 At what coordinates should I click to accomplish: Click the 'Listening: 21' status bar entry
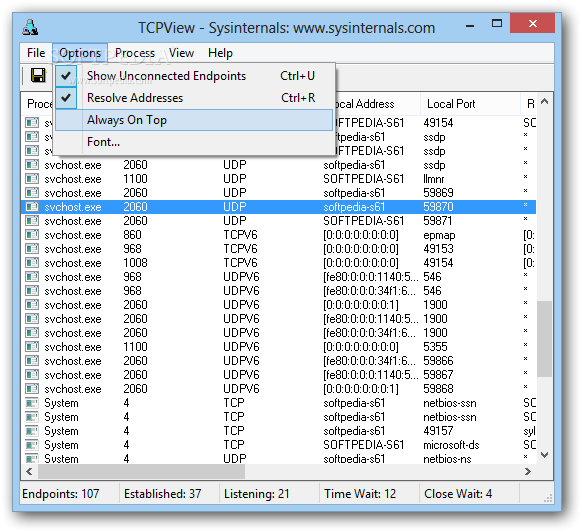[x=256, y=494]
